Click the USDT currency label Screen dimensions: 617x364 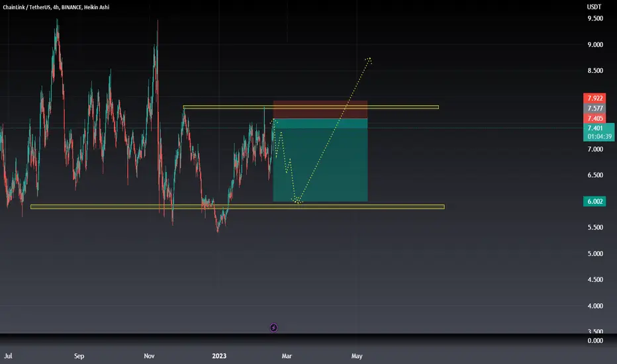(x=594, y=7)
